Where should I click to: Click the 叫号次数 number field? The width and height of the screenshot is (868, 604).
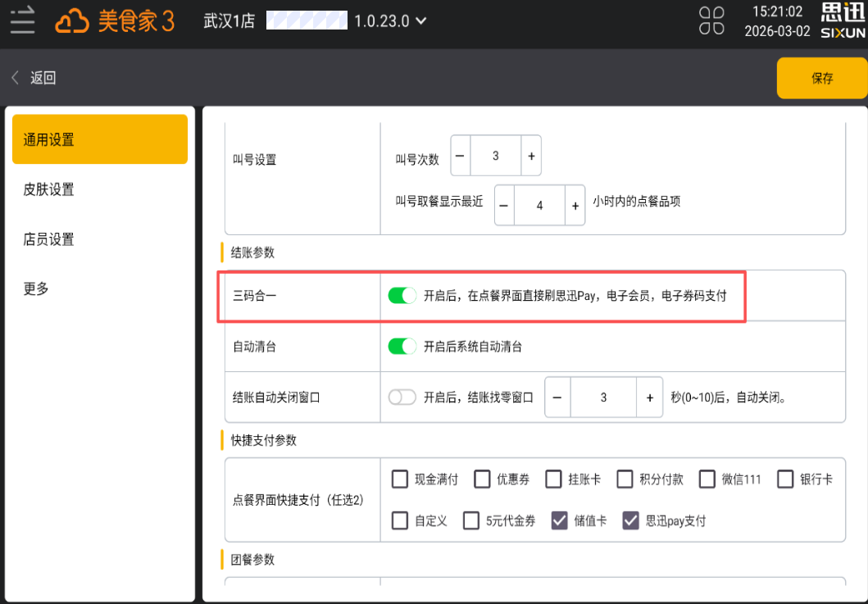tap(496, 156)
